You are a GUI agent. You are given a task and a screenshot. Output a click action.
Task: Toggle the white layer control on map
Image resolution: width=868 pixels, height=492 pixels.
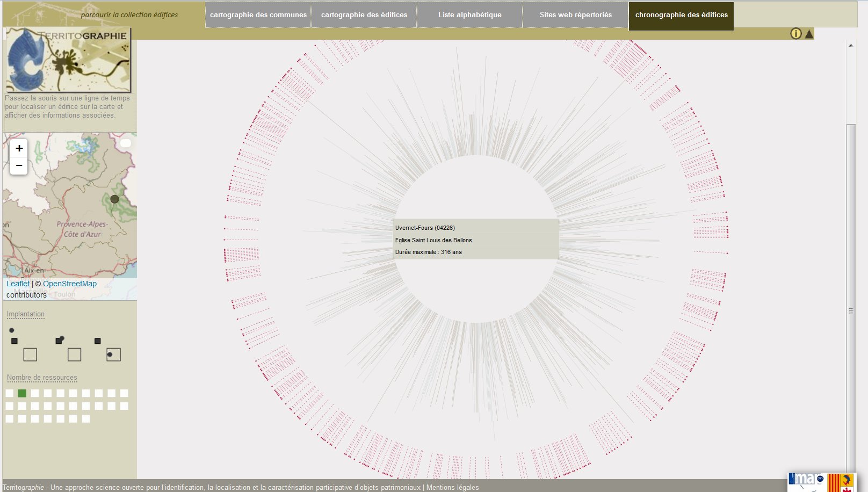tap(126, 143)
